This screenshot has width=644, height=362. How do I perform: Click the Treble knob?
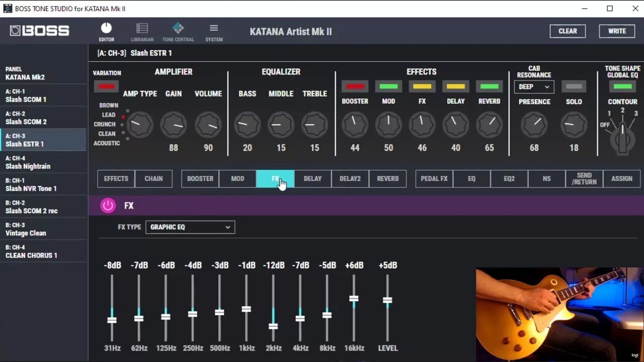[314, 125]
